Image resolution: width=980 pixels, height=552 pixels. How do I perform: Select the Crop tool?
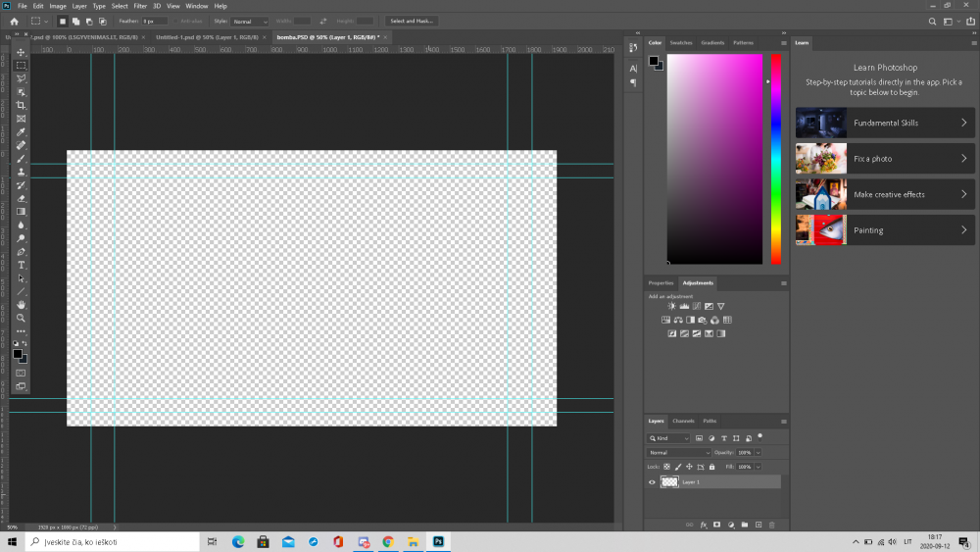click(x=22, y=105)
